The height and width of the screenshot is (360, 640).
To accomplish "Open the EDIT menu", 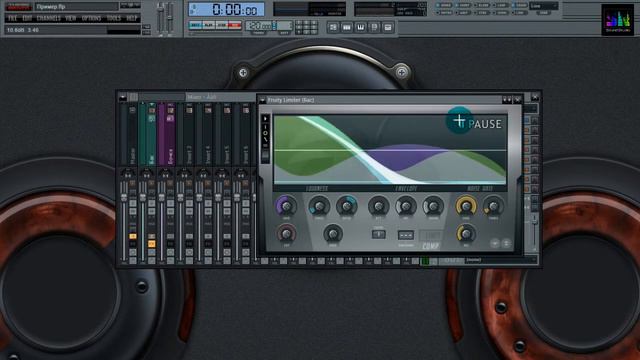I will click(x=27, y=18).
